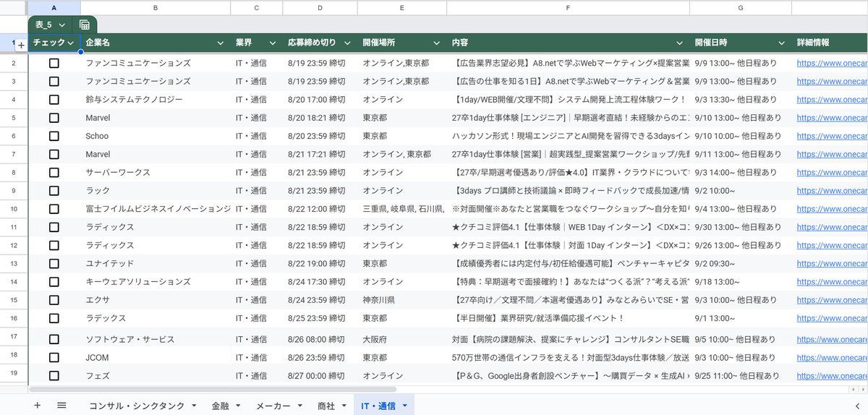Select column F header
868x415 pixels.
pyautogui.click(x=568, y=7)
